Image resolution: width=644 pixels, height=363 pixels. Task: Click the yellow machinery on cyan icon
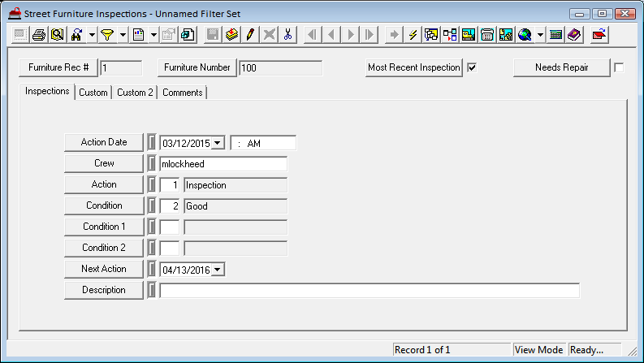[x=469, y=35]
